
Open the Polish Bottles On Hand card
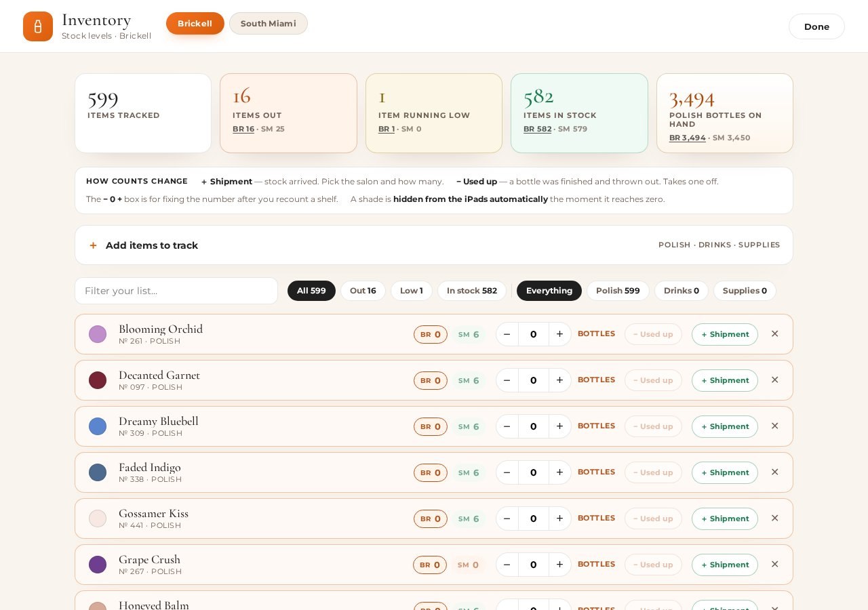point(725,113)
